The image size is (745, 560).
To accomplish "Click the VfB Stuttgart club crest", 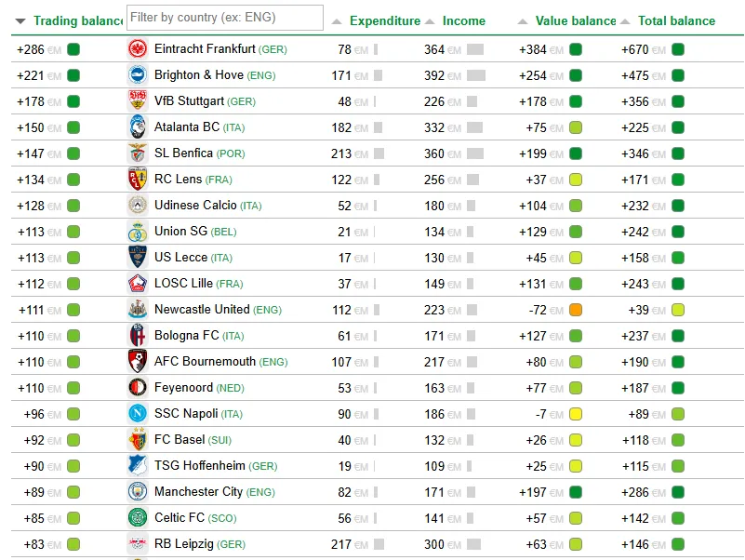I will (138, 101).
